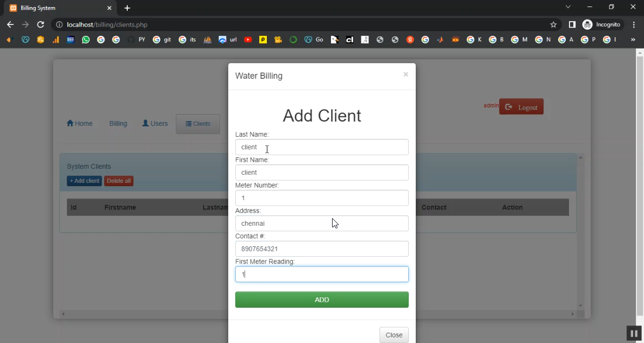Bookmark this page with the star icon
Image resolution: width=644 pixels, height=343 pixels.
[553, 24]
